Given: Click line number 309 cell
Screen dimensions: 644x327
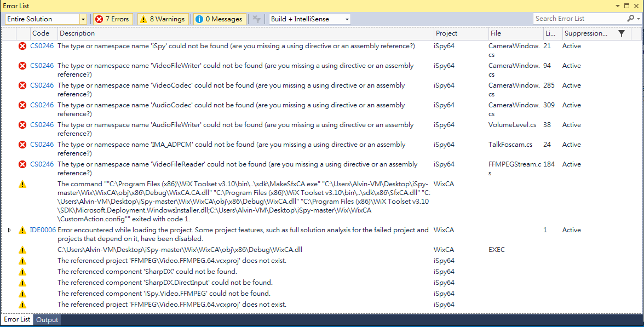Looking at the screenshot, I should click(549, 105).
